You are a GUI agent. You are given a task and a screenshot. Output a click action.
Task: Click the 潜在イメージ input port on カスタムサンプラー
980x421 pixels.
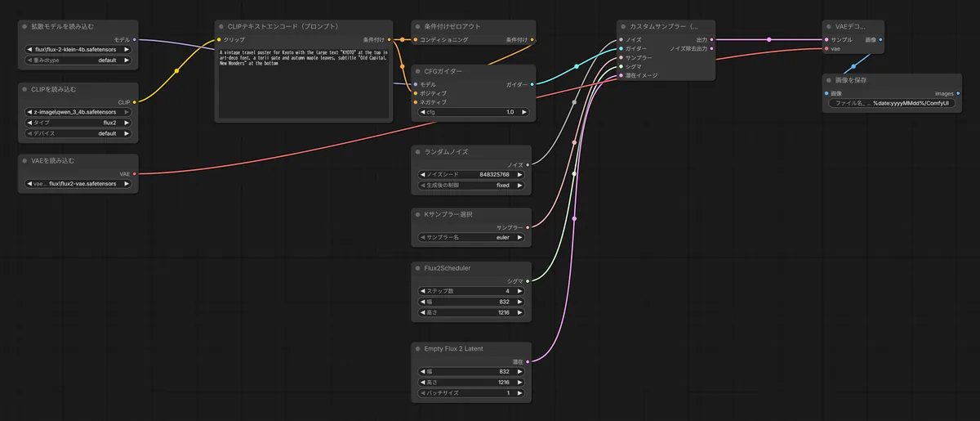coord(621,75)
